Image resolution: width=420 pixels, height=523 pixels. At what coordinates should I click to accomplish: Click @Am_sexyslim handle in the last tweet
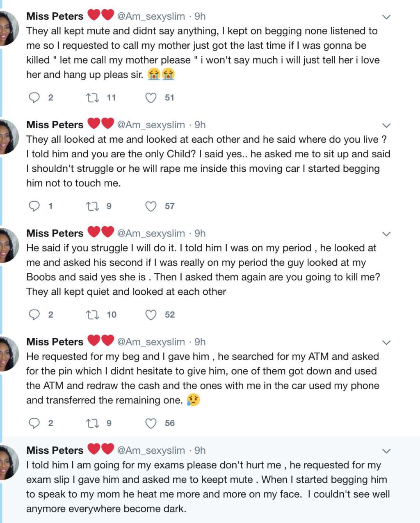coord(151,450)
